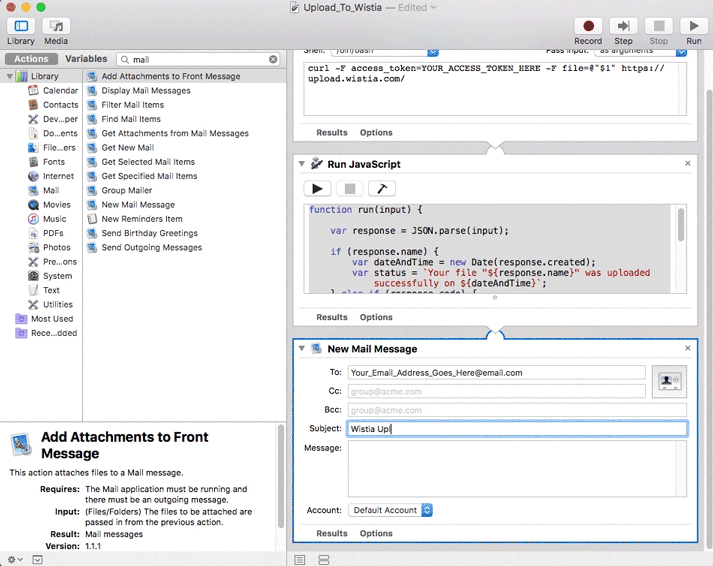
Task: Toggle the Library pane button
Action: click(21, 26)
